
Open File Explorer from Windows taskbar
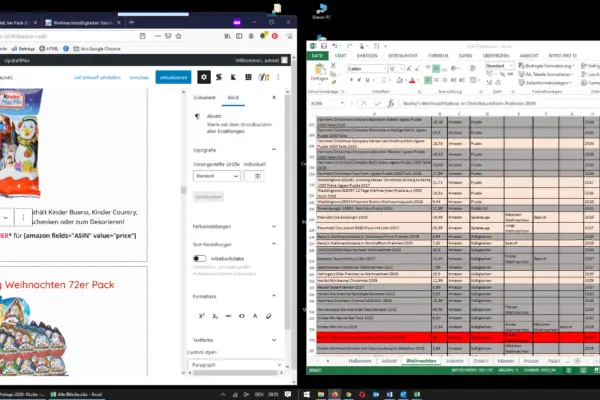tap(321, 394)
